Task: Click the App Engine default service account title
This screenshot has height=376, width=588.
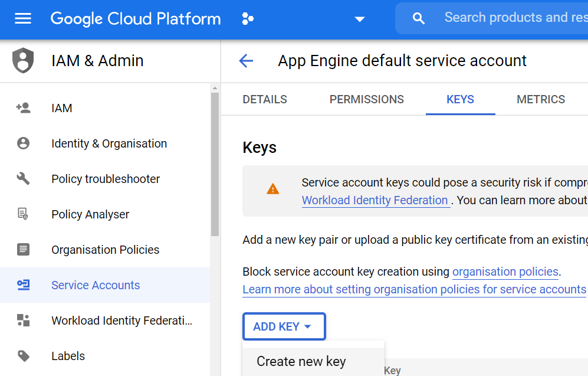Action: pyautogui.click(x=402, y=61)
